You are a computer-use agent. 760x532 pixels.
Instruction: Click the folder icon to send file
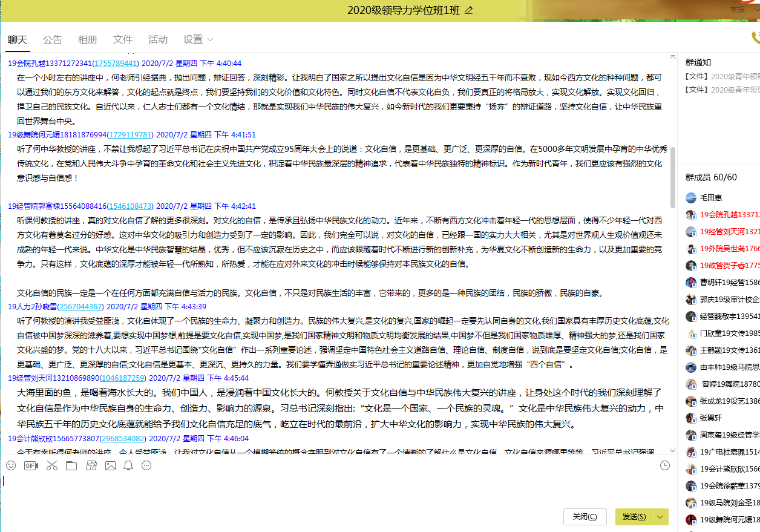pyautogui.click(x=71, y=465)
